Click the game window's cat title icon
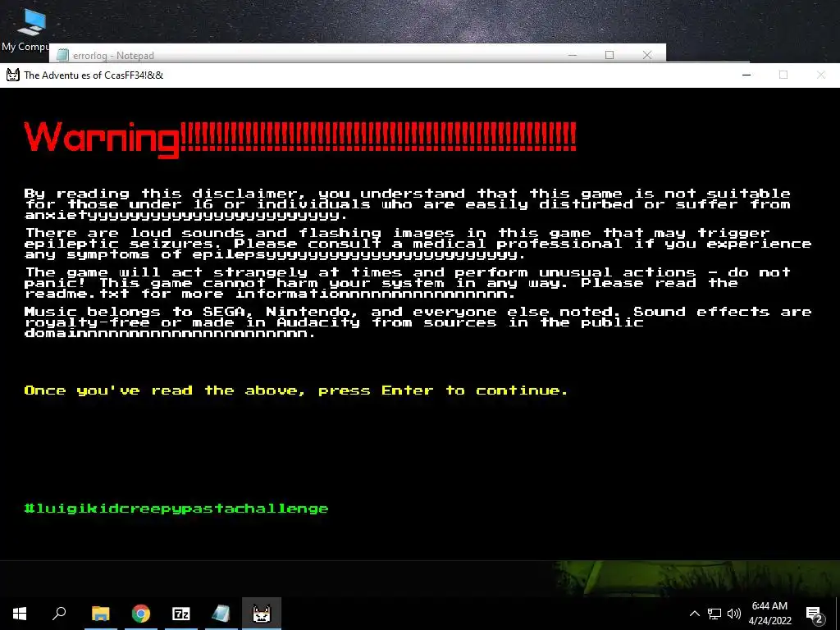The height and width of the screenshot is (630, 840). pos(13,75)
